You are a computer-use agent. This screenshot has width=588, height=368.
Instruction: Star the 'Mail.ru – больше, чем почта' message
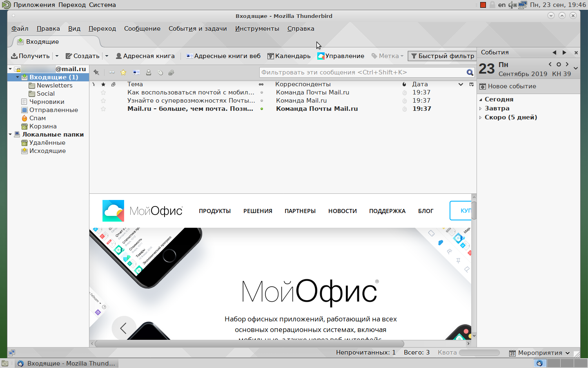(x=103, y=109)
